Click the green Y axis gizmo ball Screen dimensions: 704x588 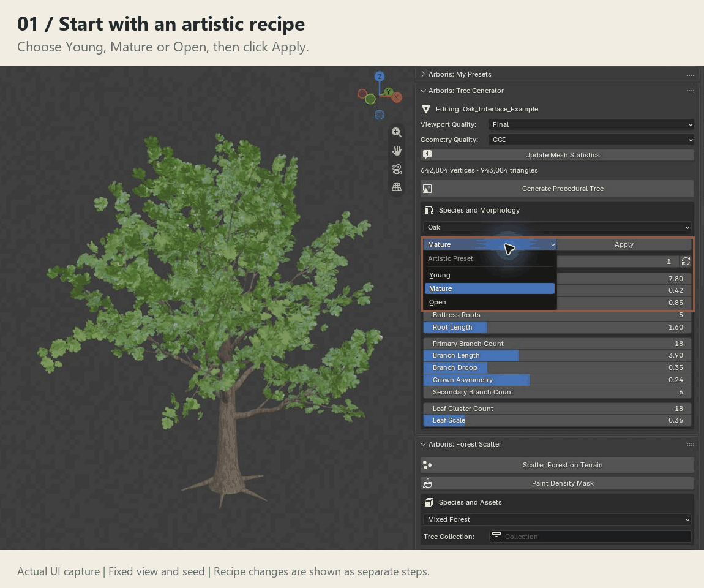(389, 92)
